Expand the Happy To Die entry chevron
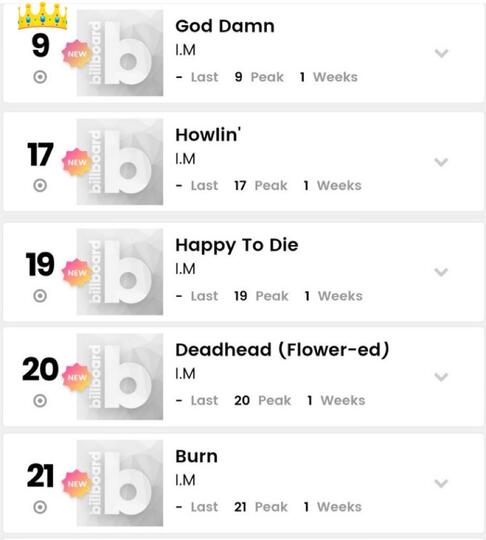Viewport: 486px width, 540px height. [x=441, y=272]
